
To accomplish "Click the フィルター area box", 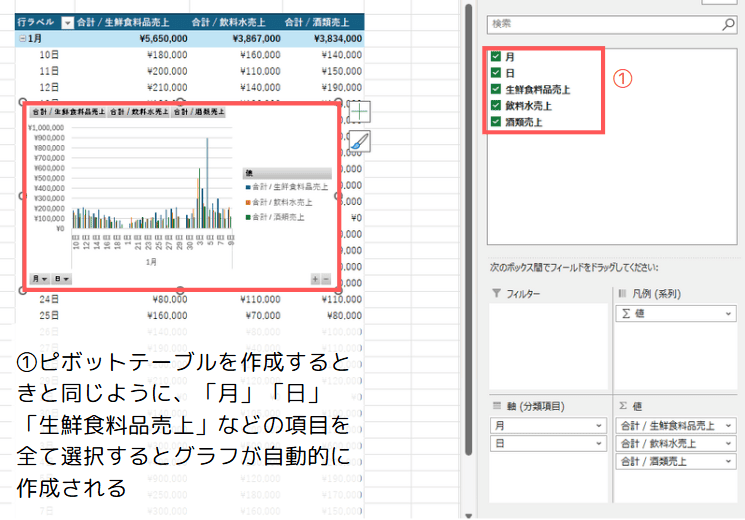I will coord(548,346).
